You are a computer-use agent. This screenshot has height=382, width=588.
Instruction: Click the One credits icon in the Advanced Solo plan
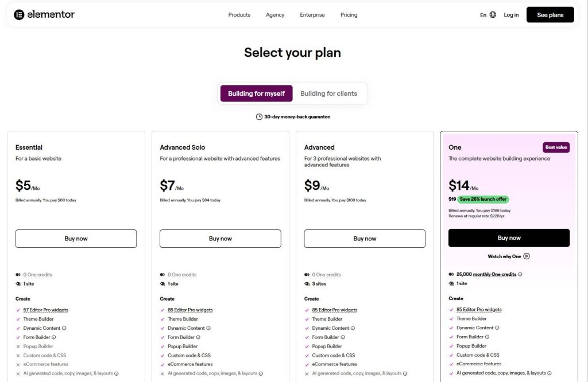pos(162,273)
